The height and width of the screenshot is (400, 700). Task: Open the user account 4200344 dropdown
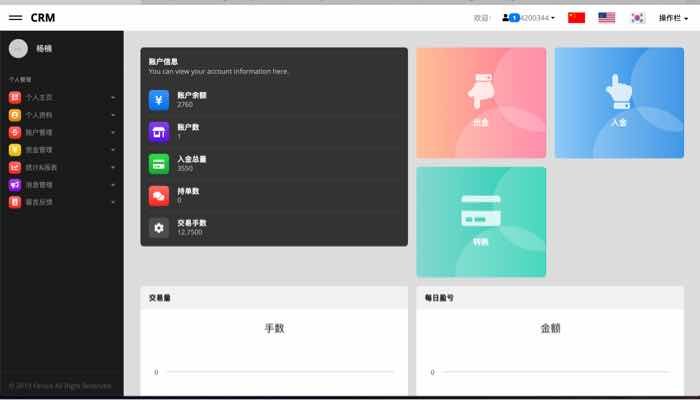(x=529, y=18)
